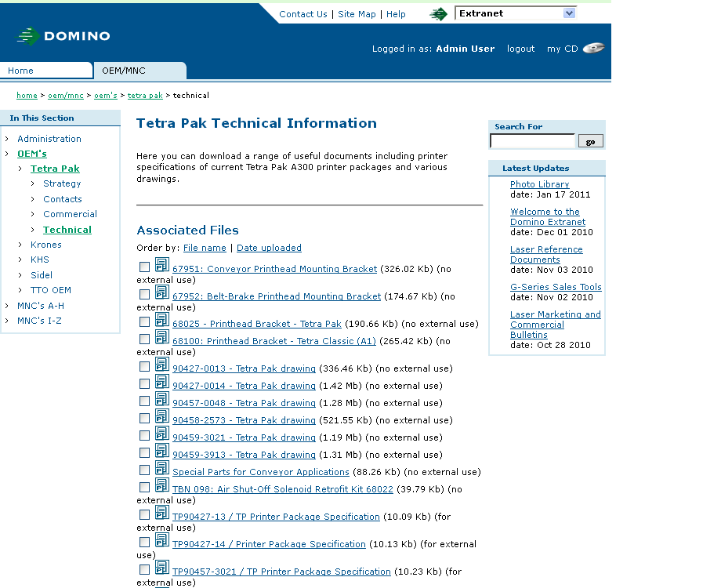
Task: Click file icon for 67951 Conveyor Printhead Mounting Bracket
Action: click(x=161, y=265)
